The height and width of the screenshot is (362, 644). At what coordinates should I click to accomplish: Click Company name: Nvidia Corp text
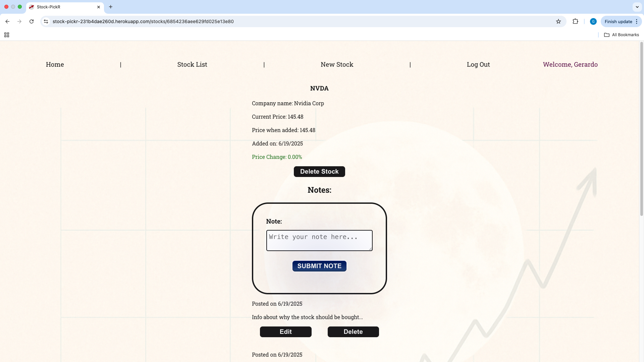[x=288, y=104]
